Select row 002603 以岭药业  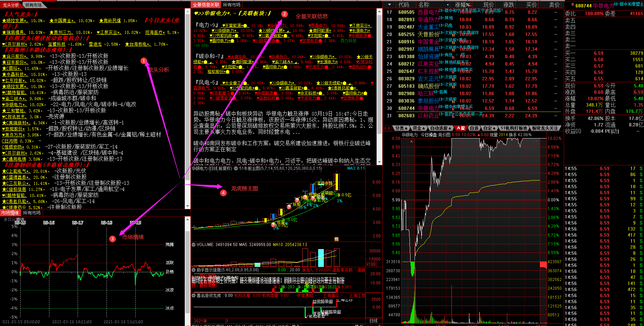[473, 116]
